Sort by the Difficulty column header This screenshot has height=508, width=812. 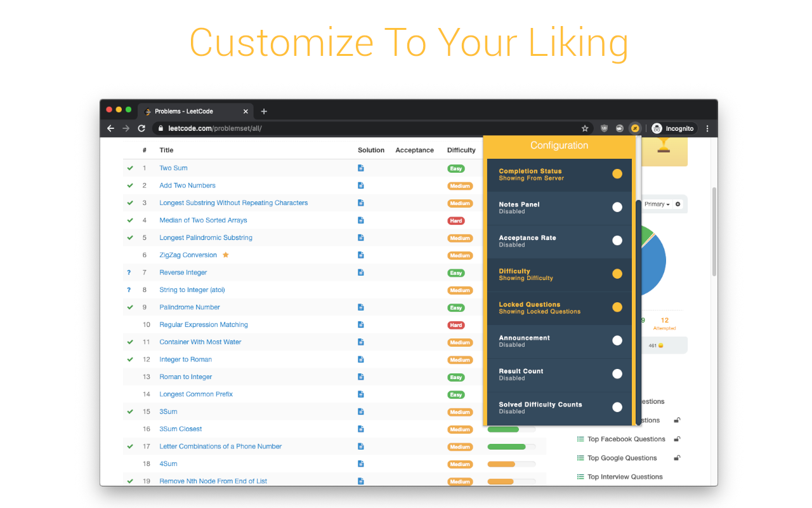(461, 150)
